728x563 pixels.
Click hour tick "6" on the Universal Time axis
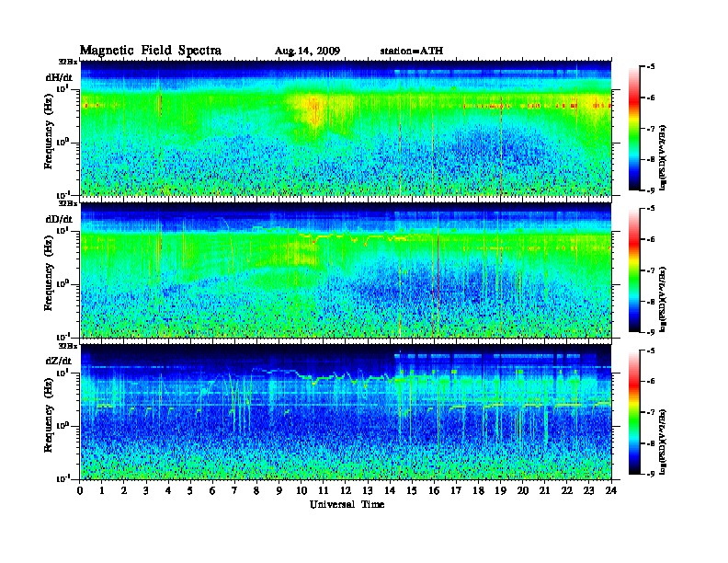212,490
